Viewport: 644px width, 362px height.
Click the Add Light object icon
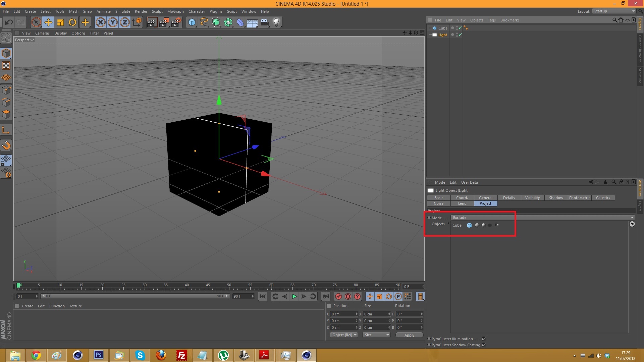[276, 22]
